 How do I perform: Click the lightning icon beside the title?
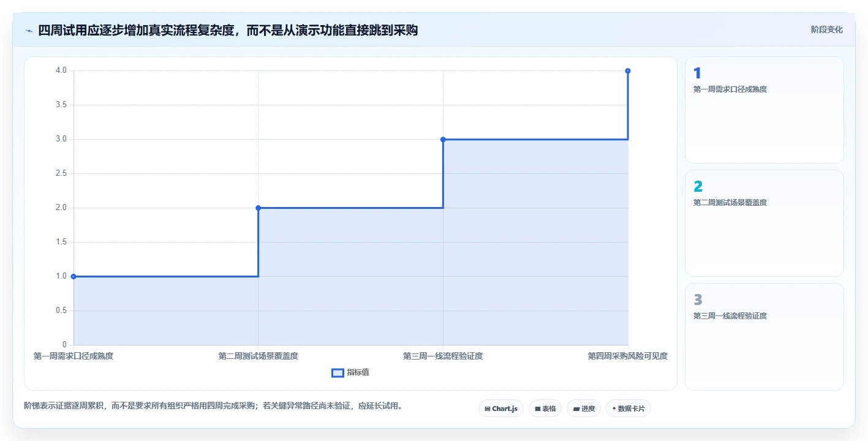[29, 30]
